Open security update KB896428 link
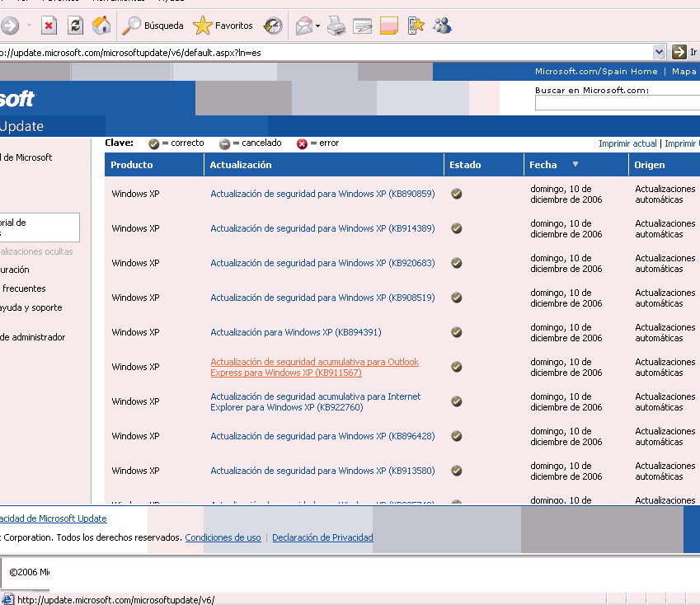 [322, 436]
